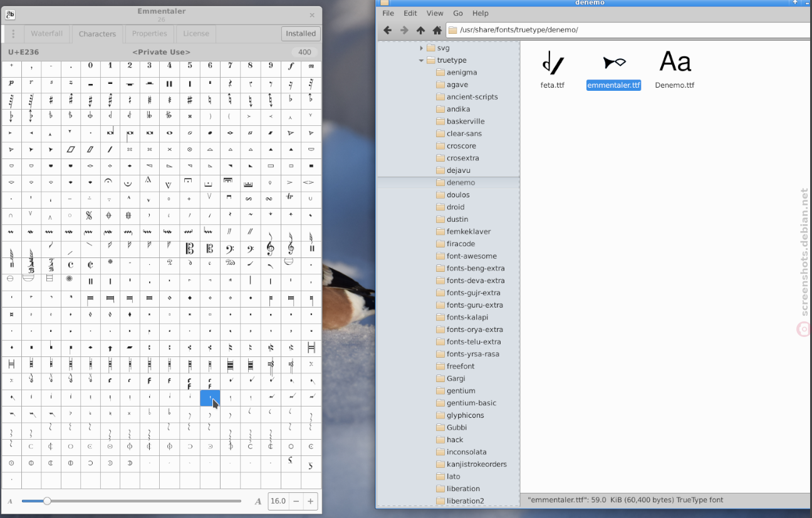
Task: Click the treble clef glyph in the grid
Action: click(270, 249)
